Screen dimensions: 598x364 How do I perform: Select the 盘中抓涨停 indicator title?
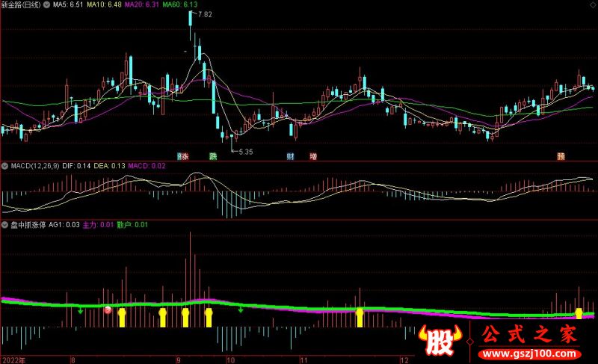pos(28,224)
